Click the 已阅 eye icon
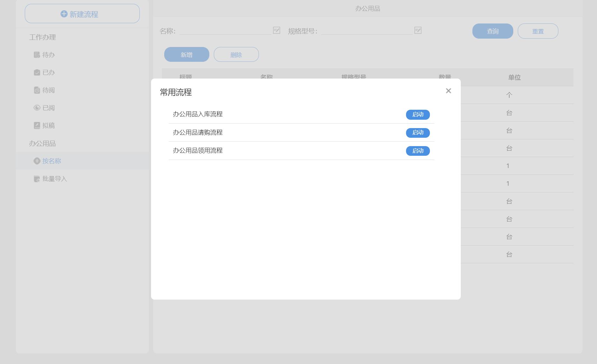 pyautogui.click(x=37, y=108)
